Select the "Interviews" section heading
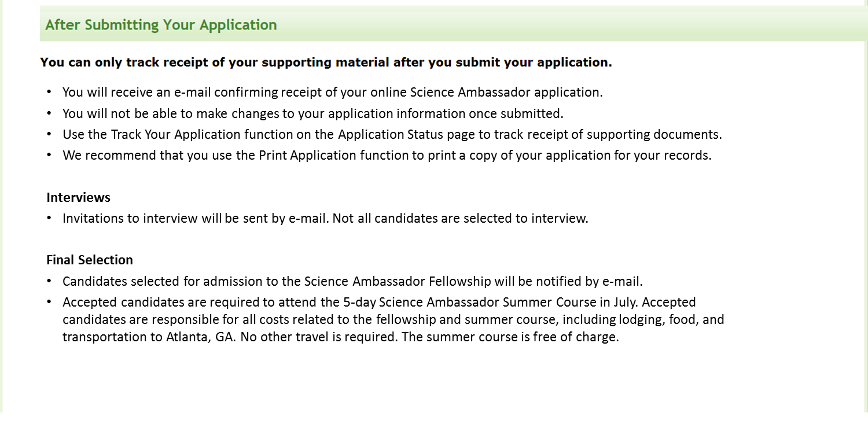The image size is (868, 435). pos(78,197)
